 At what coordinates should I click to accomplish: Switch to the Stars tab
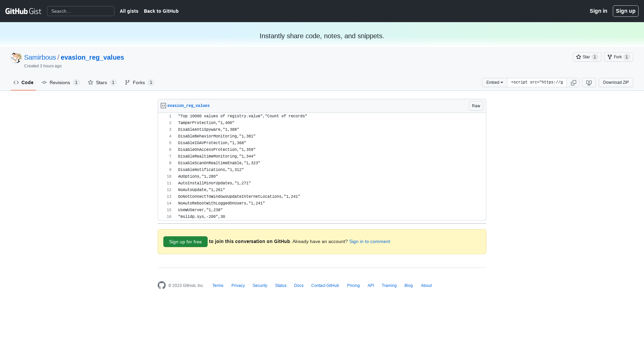click(x=102, y=82)
